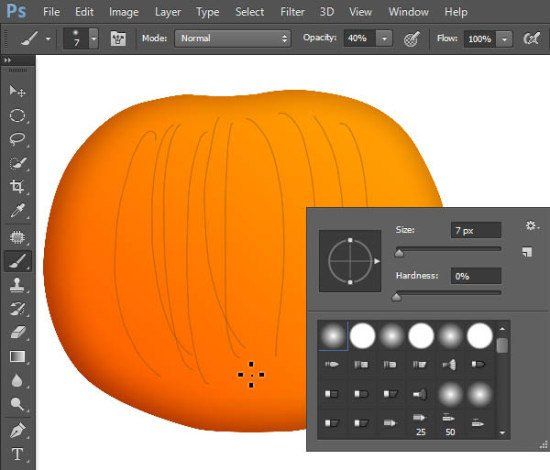
Task: Open the Type menu
Action: point(208,12)
